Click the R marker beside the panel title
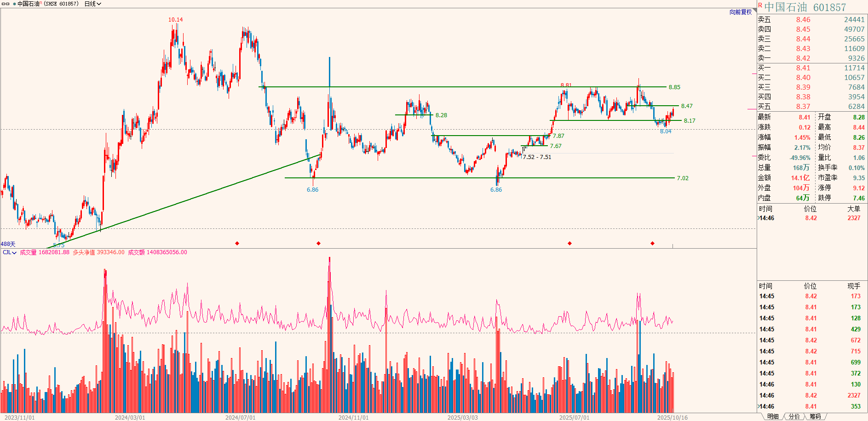This screenshot has height=421, width=868. click(760, 5)
